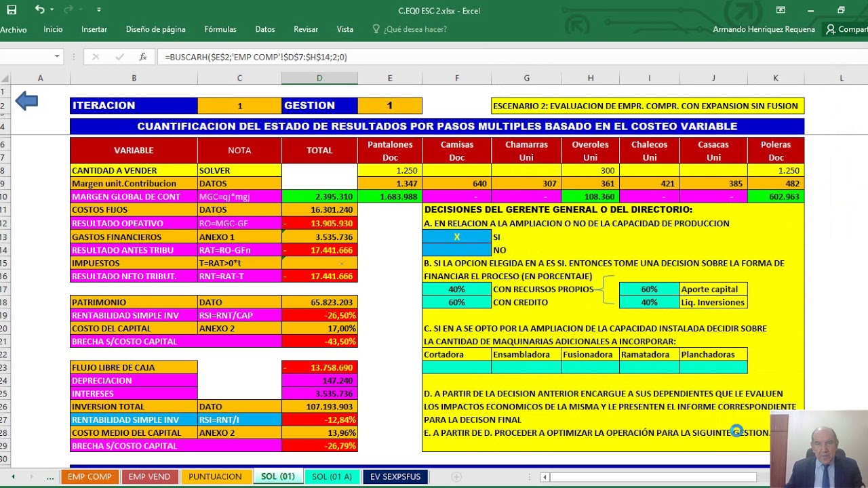Switch to the Inicio ribbon tab

(x=53, y=30)
